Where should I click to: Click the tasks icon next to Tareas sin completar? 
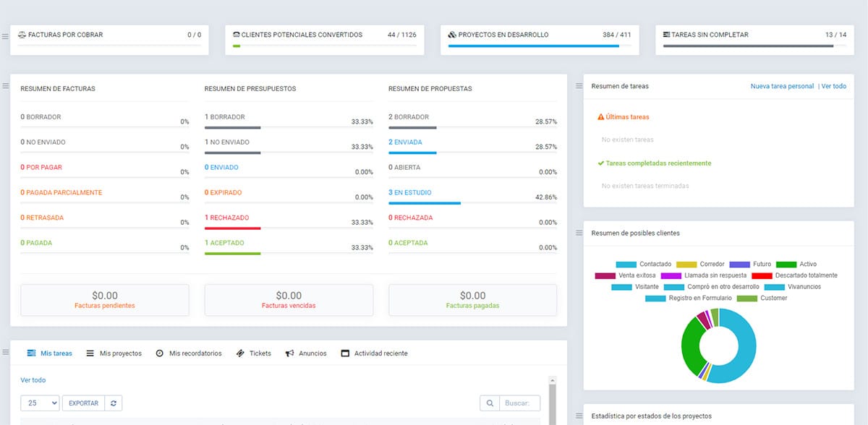(666, 35)
